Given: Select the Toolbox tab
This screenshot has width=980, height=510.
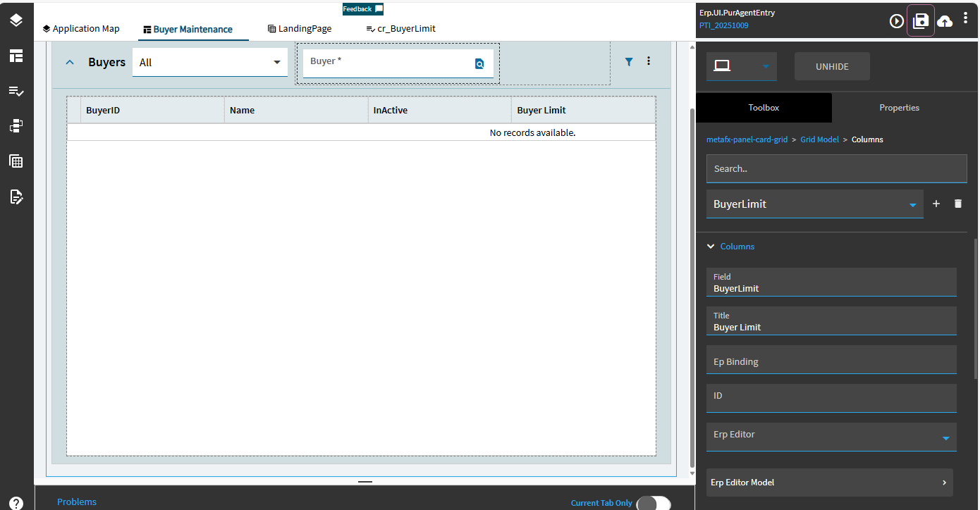Looking at the screenshot, I should [x=764, y=108].
